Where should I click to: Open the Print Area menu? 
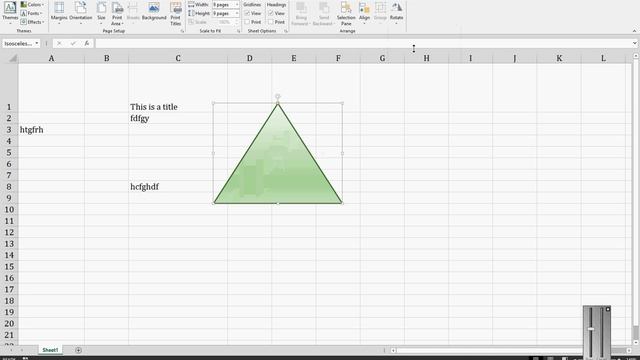coord(117,13)
